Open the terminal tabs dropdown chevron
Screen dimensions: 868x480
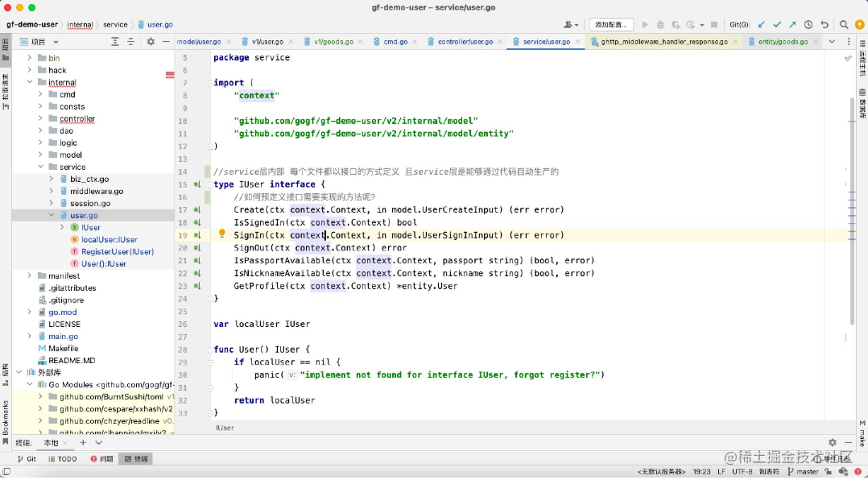coord(99,443)
